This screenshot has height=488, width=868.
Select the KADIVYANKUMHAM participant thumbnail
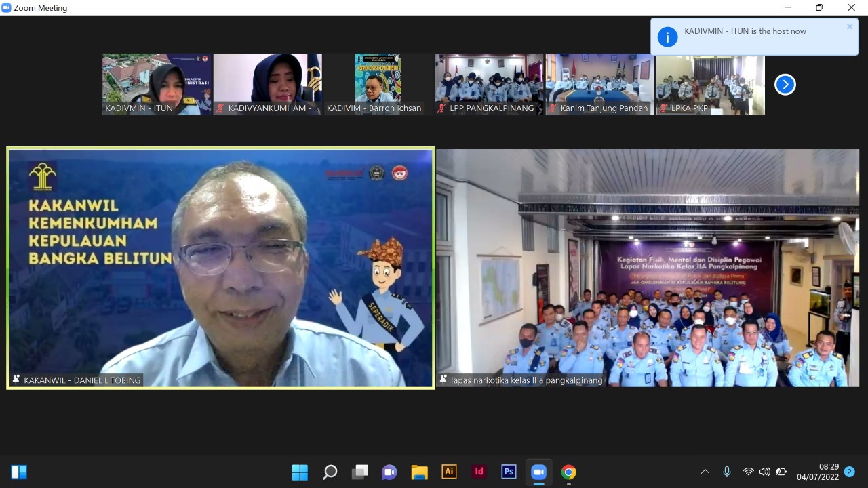pos(268,84)
